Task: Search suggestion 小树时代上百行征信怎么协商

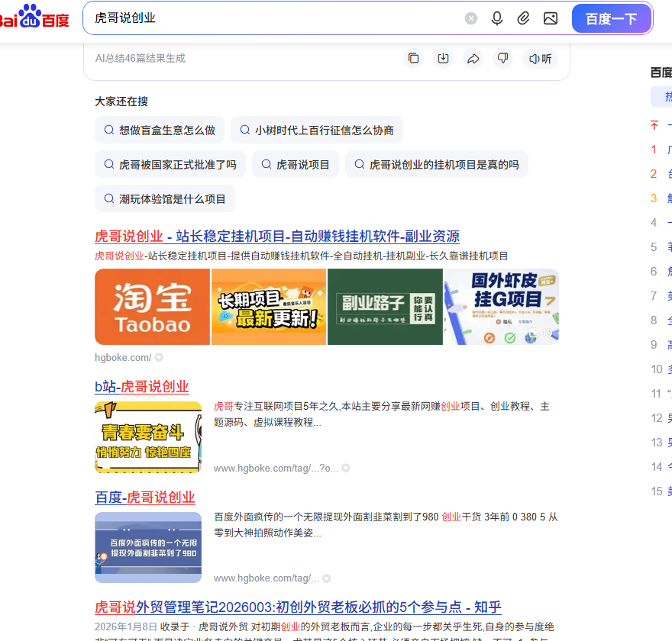Action: [317, 130]
